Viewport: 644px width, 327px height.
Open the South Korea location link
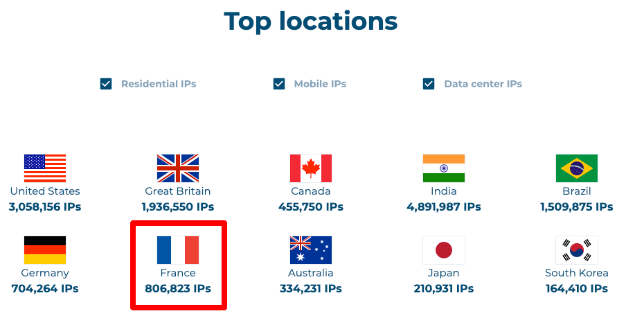(577, 273)
